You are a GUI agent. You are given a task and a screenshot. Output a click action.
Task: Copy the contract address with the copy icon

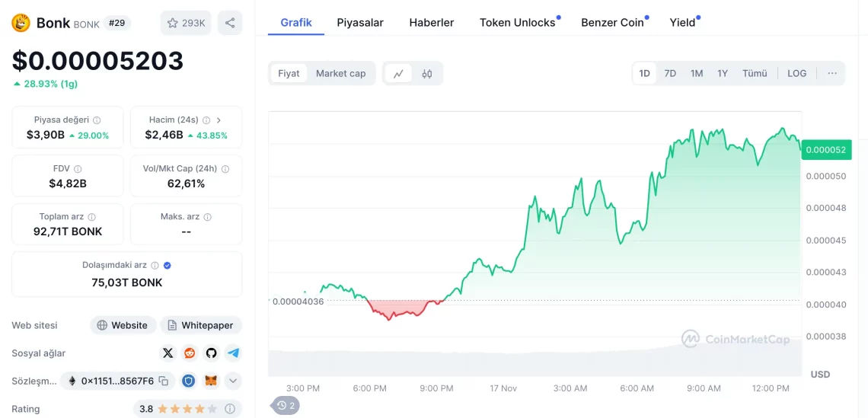pos(164,381)
